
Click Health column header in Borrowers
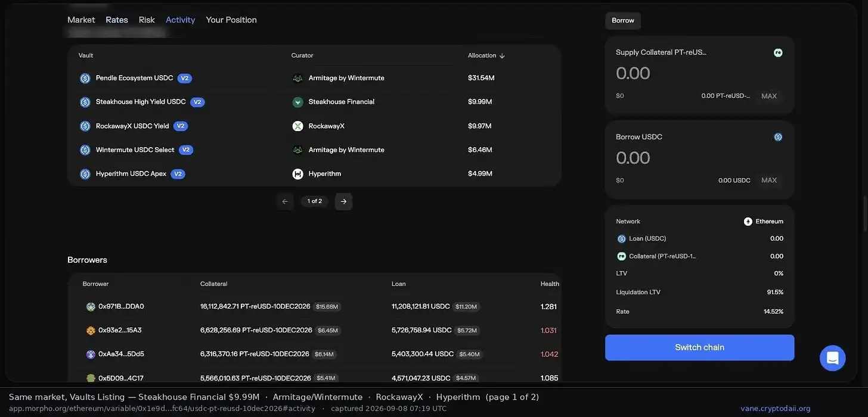click(x=550, y=284)
